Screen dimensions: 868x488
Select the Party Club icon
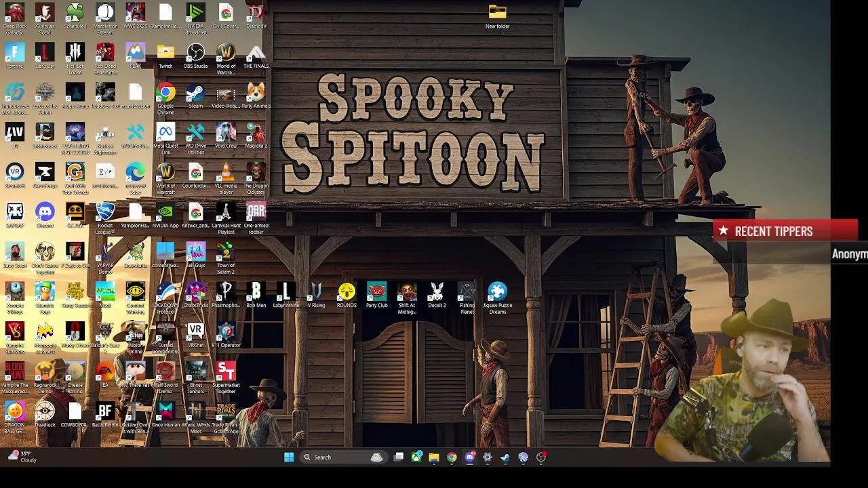(376, 296)
